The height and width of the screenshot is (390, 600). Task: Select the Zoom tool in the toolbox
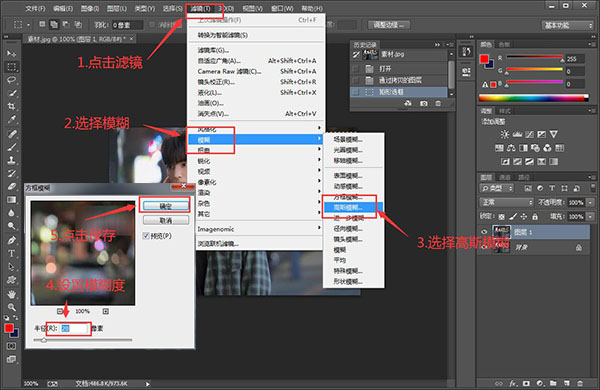coord(11,307)
